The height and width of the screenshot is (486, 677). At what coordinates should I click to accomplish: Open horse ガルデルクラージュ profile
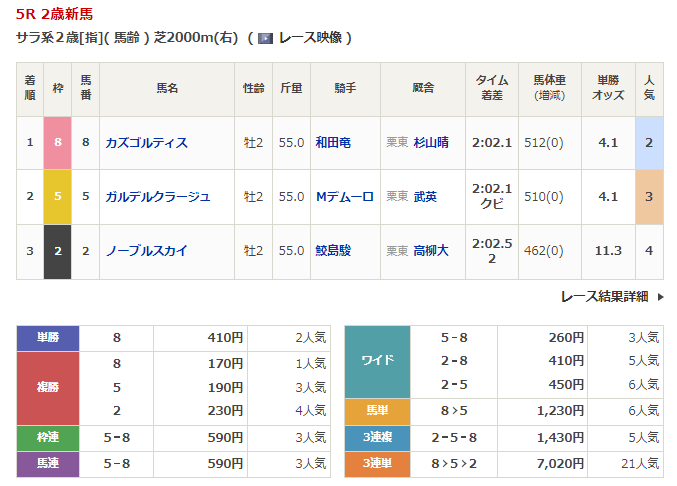pos(158,197)
